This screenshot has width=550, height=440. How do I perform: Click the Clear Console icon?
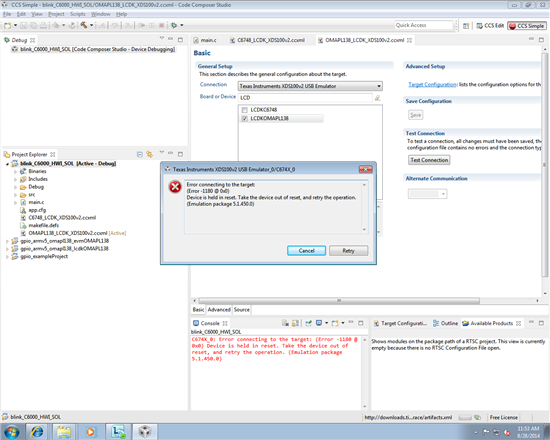pos(285,323)
